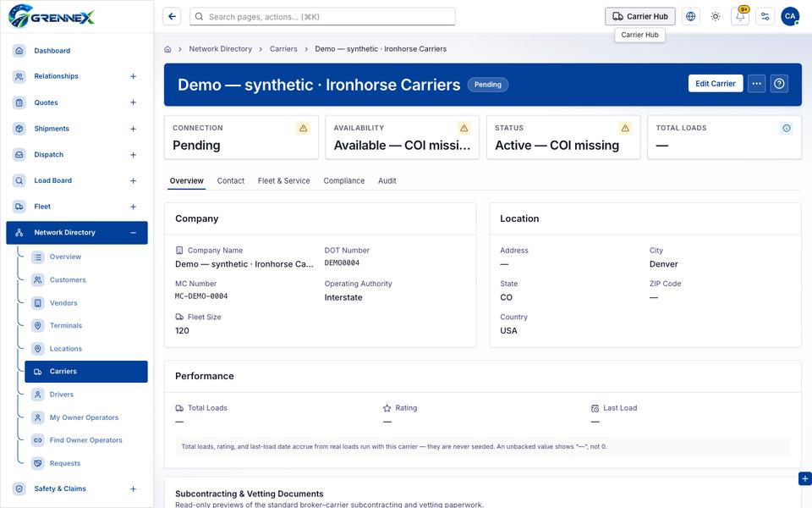Screen dimensions: 812x508
Task: Open the Compliance tab
Action: (x=344, y=181)
